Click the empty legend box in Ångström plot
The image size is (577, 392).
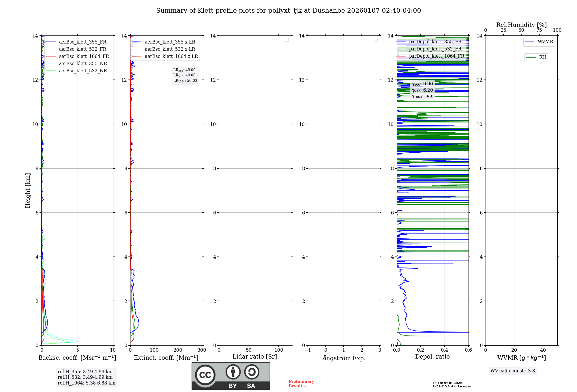click(376, 40)
